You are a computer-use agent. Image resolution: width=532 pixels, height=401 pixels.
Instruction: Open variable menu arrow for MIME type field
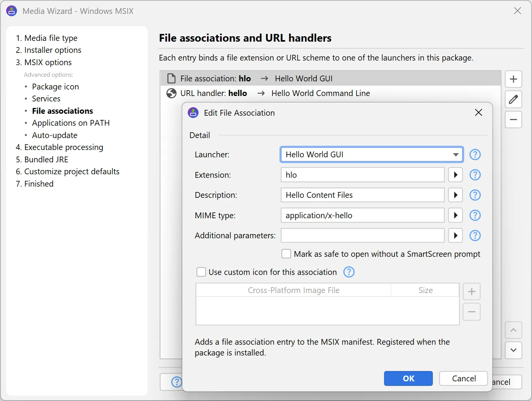click(x=455, y=215)
